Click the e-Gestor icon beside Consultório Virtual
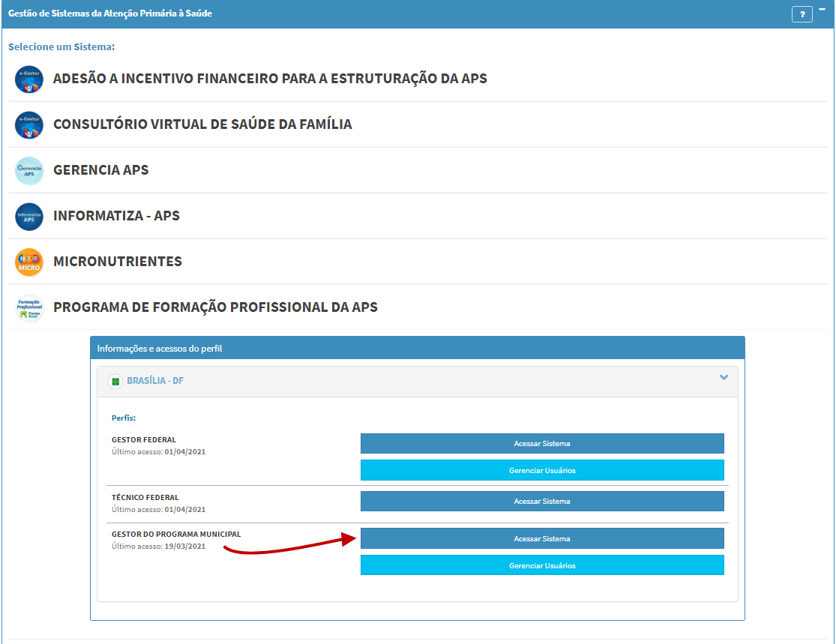This screenshot has height=644, width=836. point(29,124)
